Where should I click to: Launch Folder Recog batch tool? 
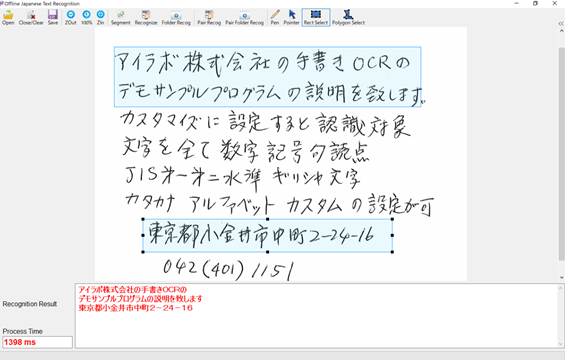(x=176, y=17)
